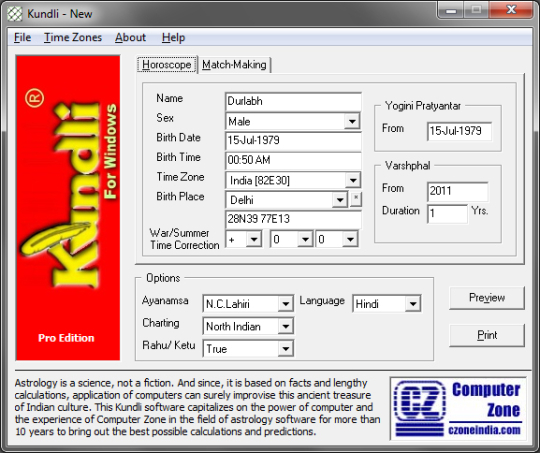Expand the Time Zone combo box
This screenshot has width=540, height=453.
click(x=353, y=180)
